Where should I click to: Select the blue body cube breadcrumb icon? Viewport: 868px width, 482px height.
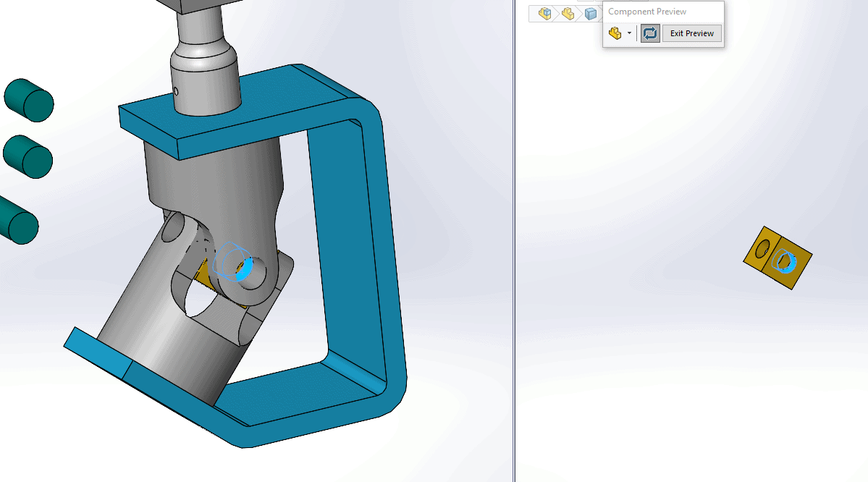click(591, 14)
